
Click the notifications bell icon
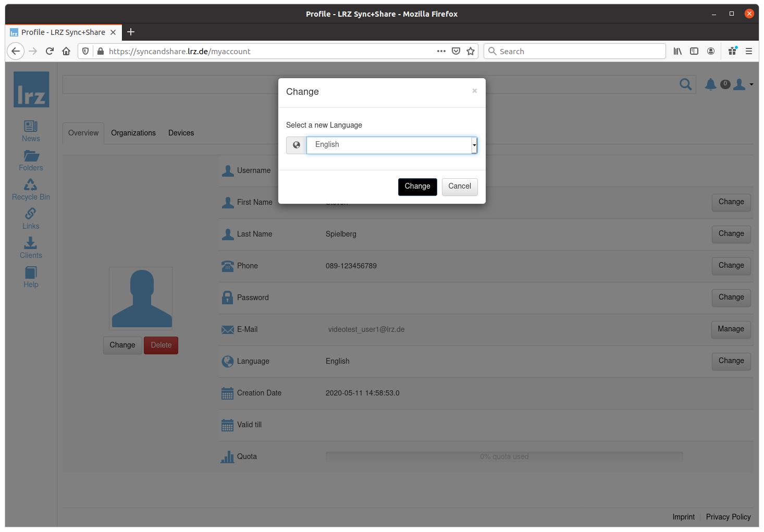coord(710,84)
